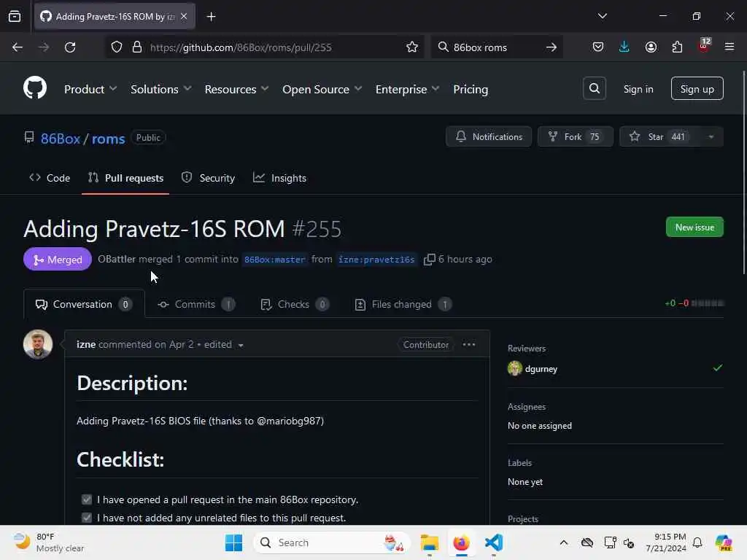This screenshot has width=747, height=560.
Task: Reload the page with the refresh icon
Action: click(x=70, y=47)
